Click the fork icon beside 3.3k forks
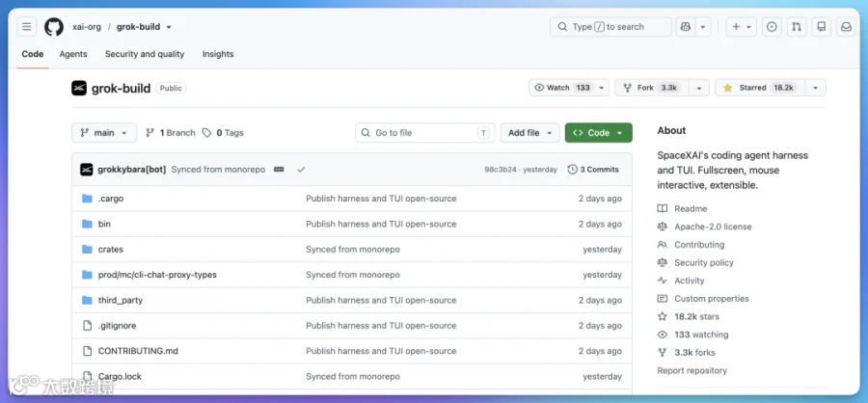 [662, 352]
